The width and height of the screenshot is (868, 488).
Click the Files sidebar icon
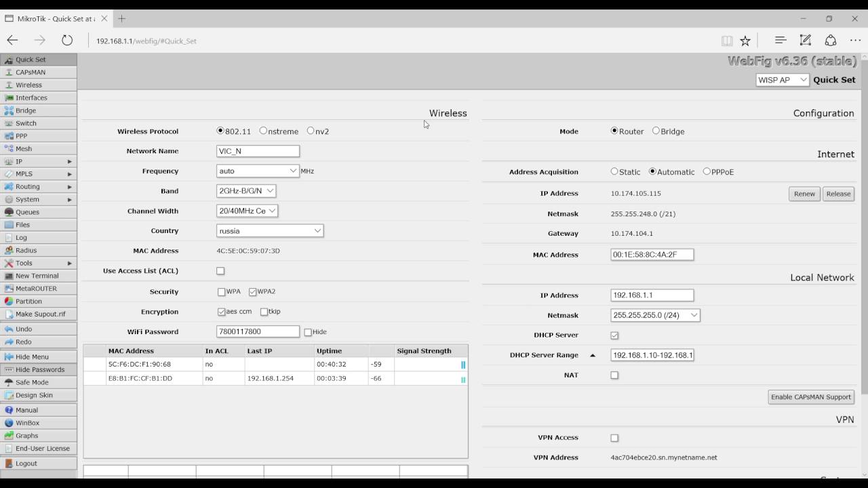tap(9, 225)
